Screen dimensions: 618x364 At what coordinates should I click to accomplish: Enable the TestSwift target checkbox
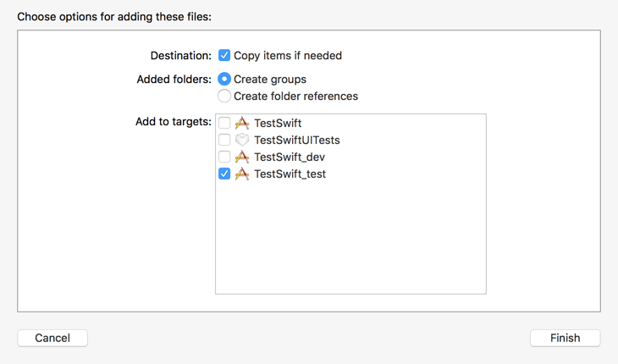(224, 123)
